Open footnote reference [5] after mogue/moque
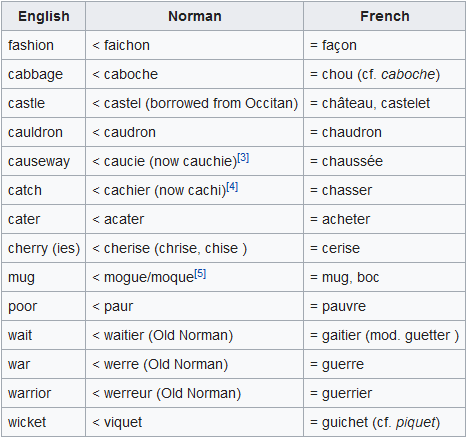 tap(200, 274)
